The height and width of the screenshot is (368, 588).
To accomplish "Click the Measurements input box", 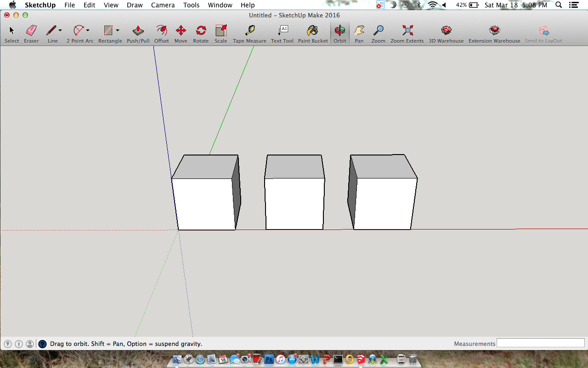I will click(540, 343).
